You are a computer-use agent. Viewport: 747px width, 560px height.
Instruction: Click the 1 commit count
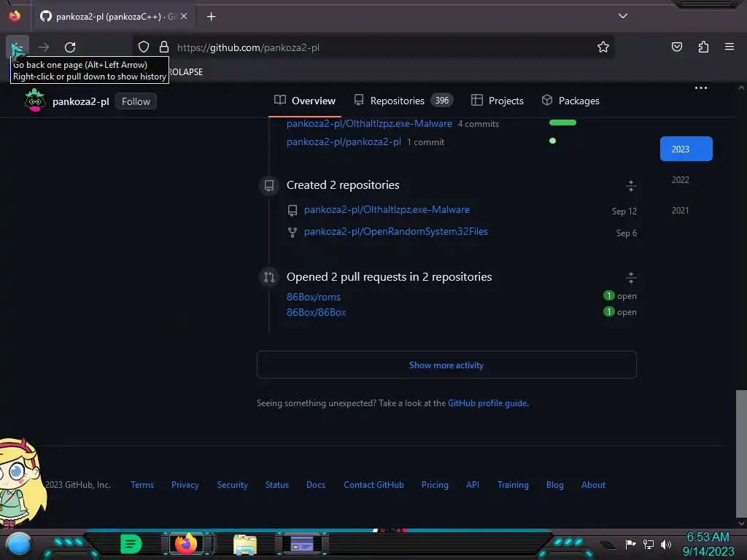(425, 142)
